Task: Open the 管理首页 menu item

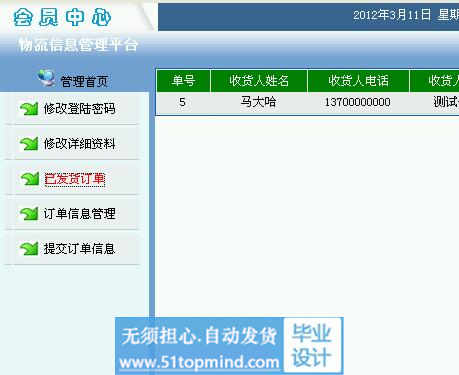Action: 84,81
